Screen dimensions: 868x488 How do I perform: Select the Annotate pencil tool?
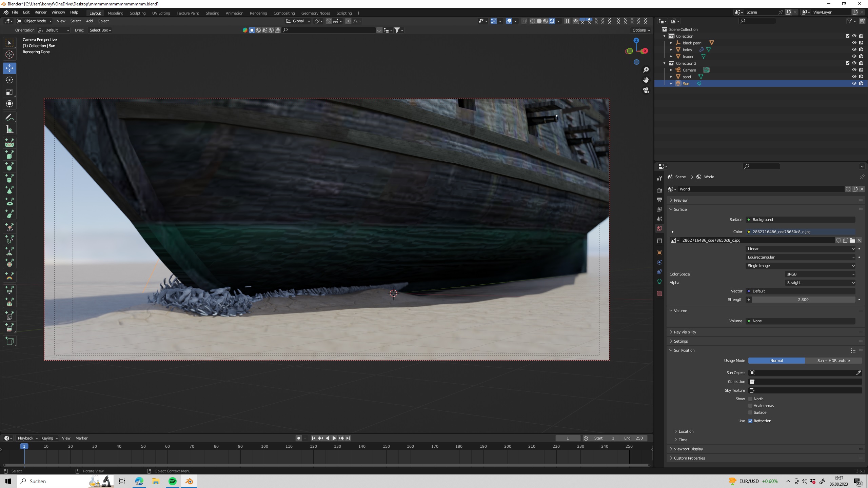(x=9, y=118)
